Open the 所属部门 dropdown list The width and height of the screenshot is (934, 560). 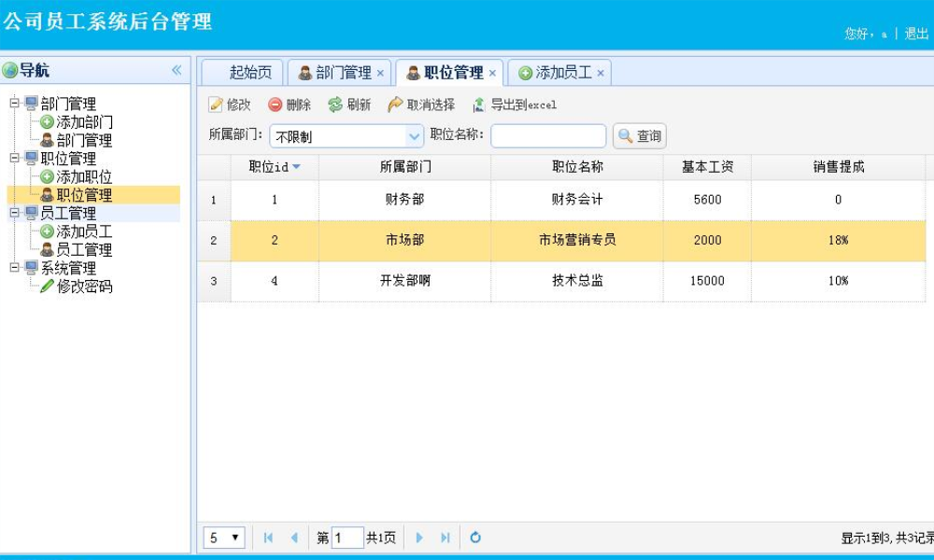[x=415, y=136]
